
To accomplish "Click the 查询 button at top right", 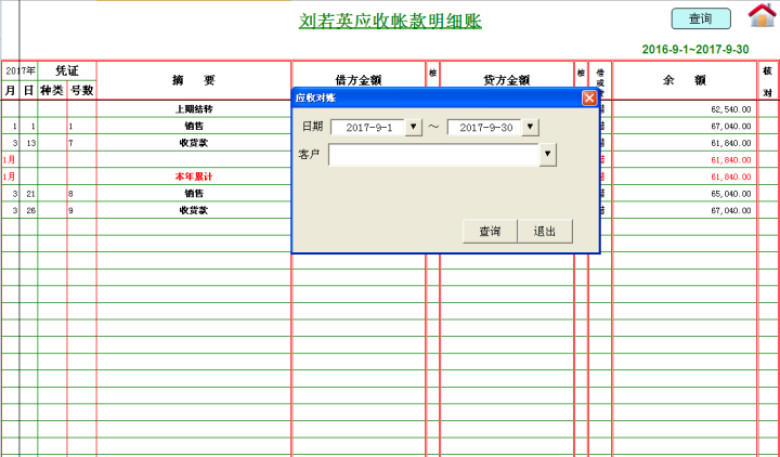I will pyautogui.click(x=701, y=19).
